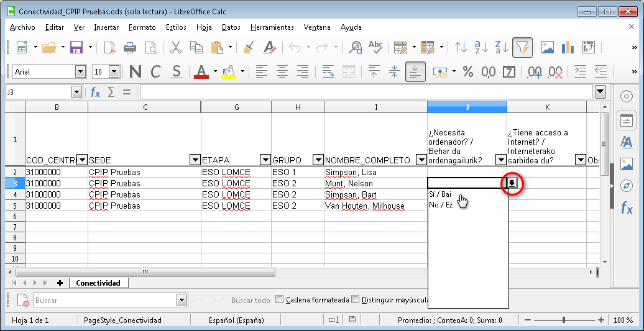This screenshot has width=644, height=331.
Task: Sort ascending A to Z
Action: pos(481,48)
